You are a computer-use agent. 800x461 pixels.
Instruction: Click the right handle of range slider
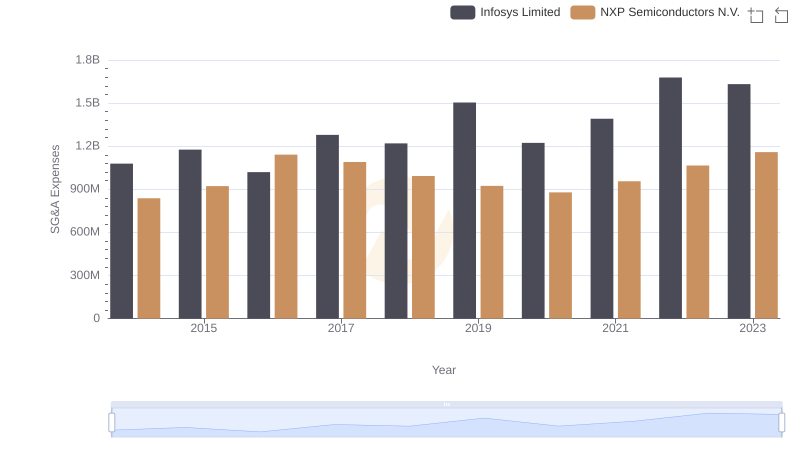(783, 422)
